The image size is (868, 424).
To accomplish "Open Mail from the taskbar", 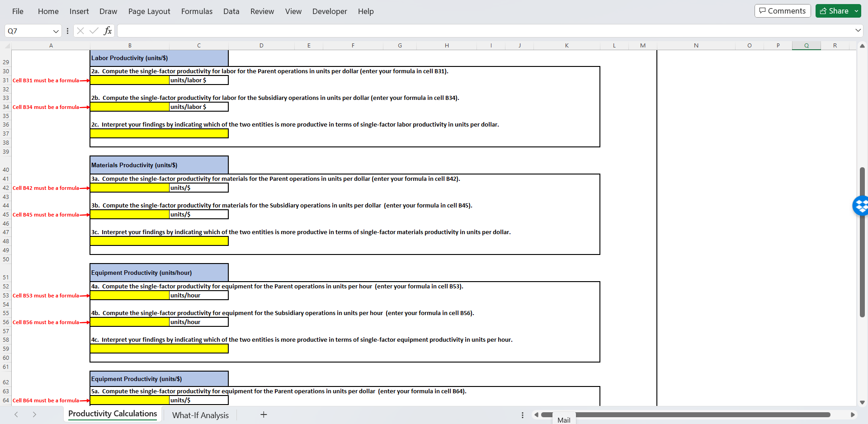I will [x=563, y=419].
